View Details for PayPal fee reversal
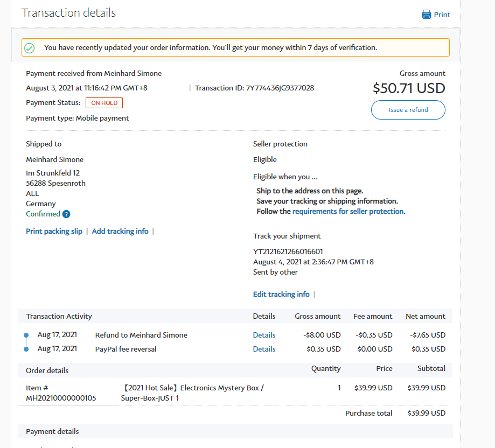Viewport: 495px width, 448px height. [x=264, y=349]
